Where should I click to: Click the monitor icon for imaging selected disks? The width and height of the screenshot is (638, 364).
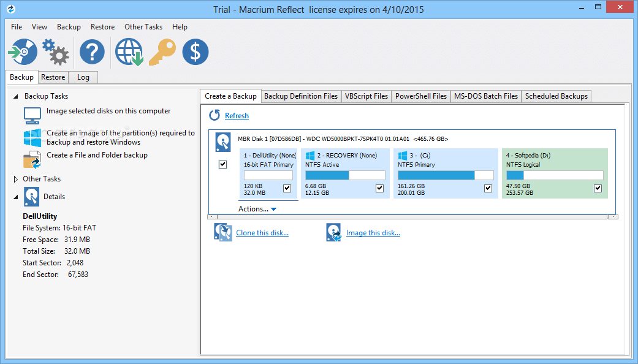(x=32, y=114)
